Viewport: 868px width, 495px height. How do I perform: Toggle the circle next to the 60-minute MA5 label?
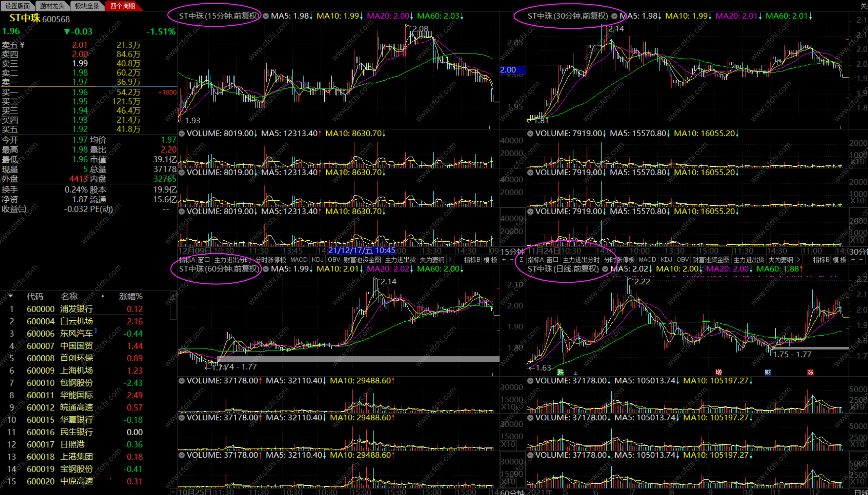click(266, 269)
